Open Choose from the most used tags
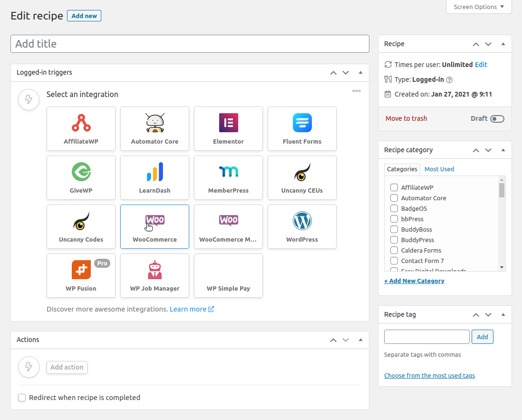The width and height of the screenshot is (522, 420). tap(429, 375)
